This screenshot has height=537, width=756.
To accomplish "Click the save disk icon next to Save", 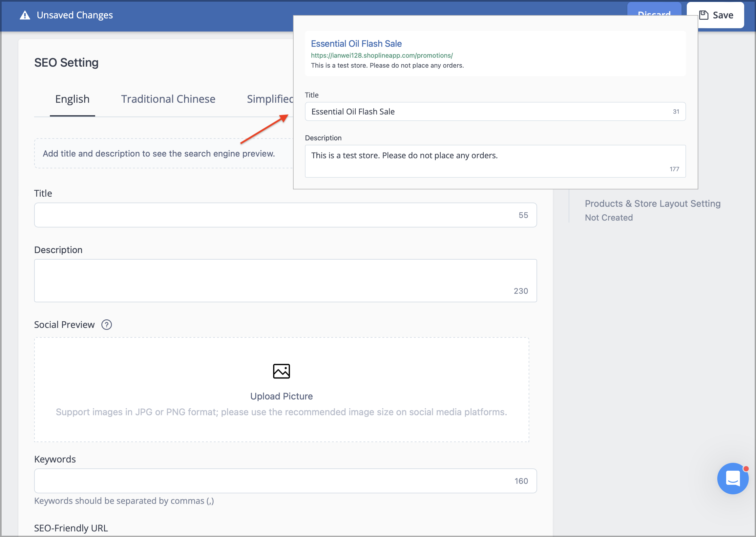I will pyautogui.click(x=704, y=15).
